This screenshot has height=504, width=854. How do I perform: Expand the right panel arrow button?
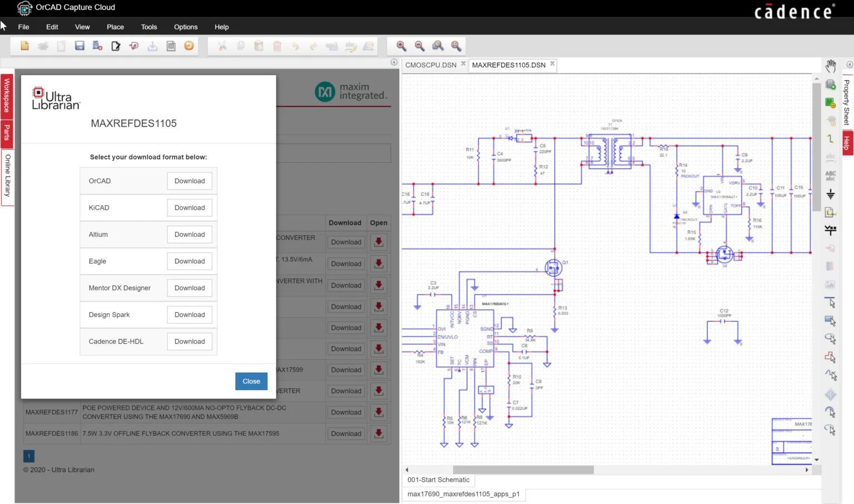(850, 64)
